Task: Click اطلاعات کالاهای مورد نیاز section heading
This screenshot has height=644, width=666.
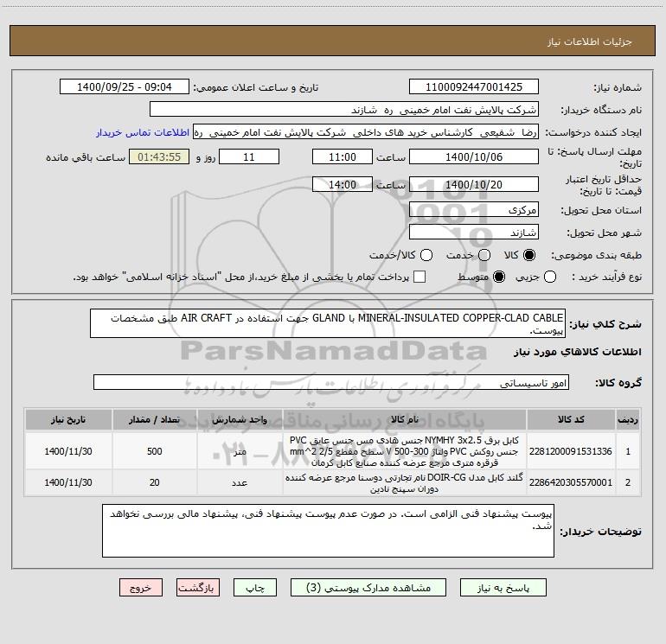Action: pyautogui.click(x=578, y=353)
